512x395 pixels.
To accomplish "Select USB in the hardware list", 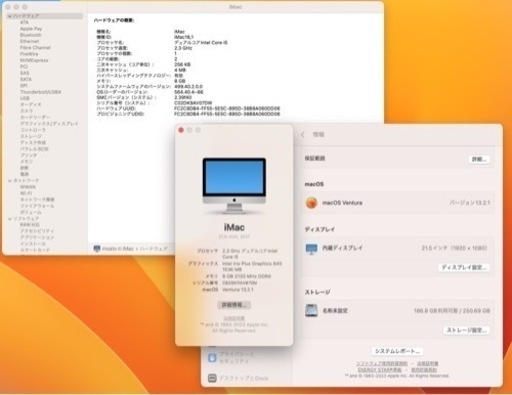I will click(25, 98).
